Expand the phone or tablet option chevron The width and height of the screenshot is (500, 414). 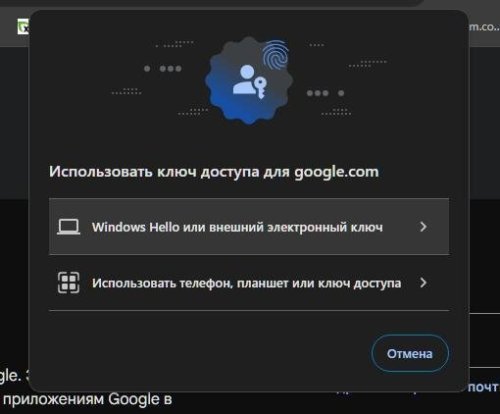point(423,283)
